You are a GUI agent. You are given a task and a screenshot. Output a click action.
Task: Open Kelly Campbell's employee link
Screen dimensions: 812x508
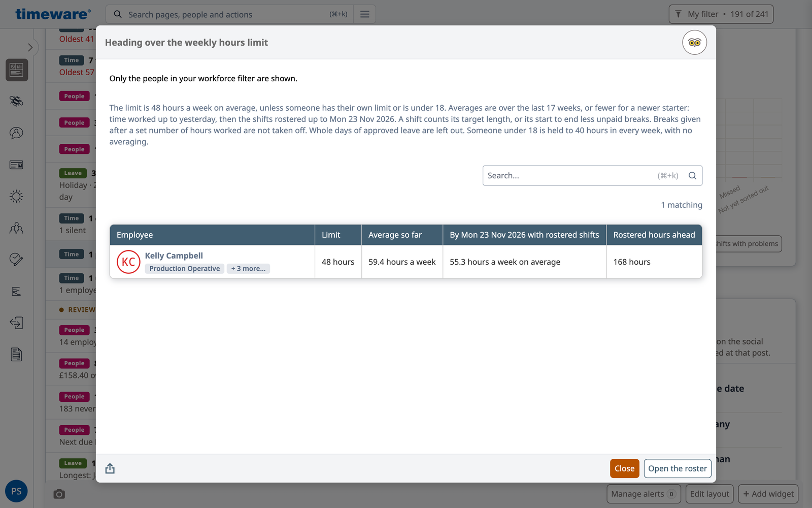point(174,256)
